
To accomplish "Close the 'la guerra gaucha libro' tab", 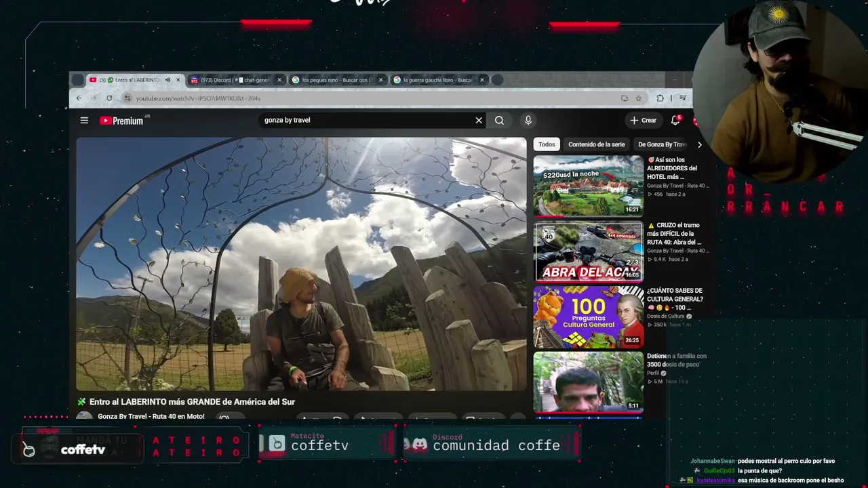I will click(482, 80).
